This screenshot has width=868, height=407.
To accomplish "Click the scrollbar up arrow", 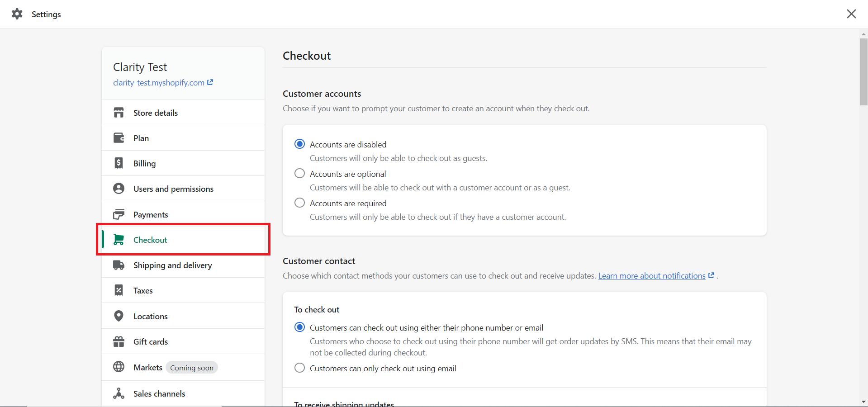I will 863,33.
